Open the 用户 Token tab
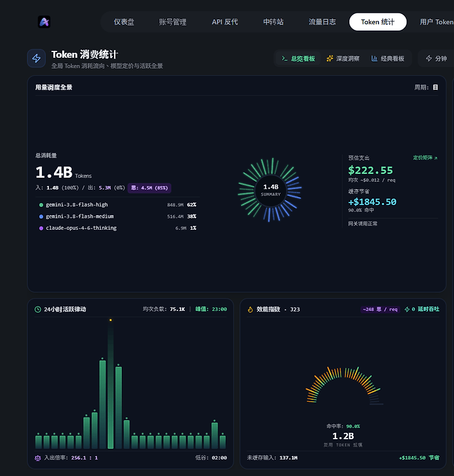This screenshot has width=454, height=476. 436,22
